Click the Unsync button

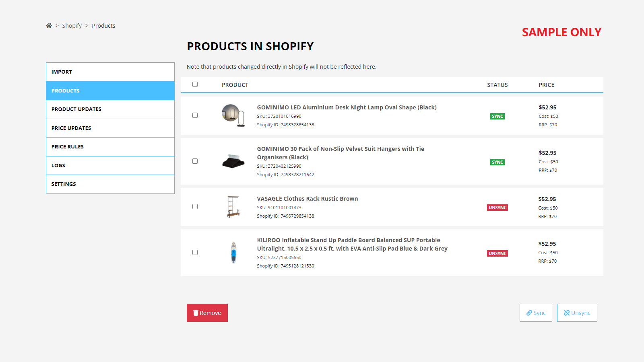(577, 313)
